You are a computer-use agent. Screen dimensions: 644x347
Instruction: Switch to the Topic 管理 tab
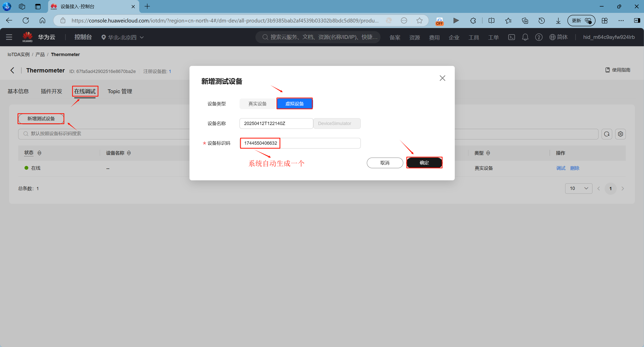point(120,91)
